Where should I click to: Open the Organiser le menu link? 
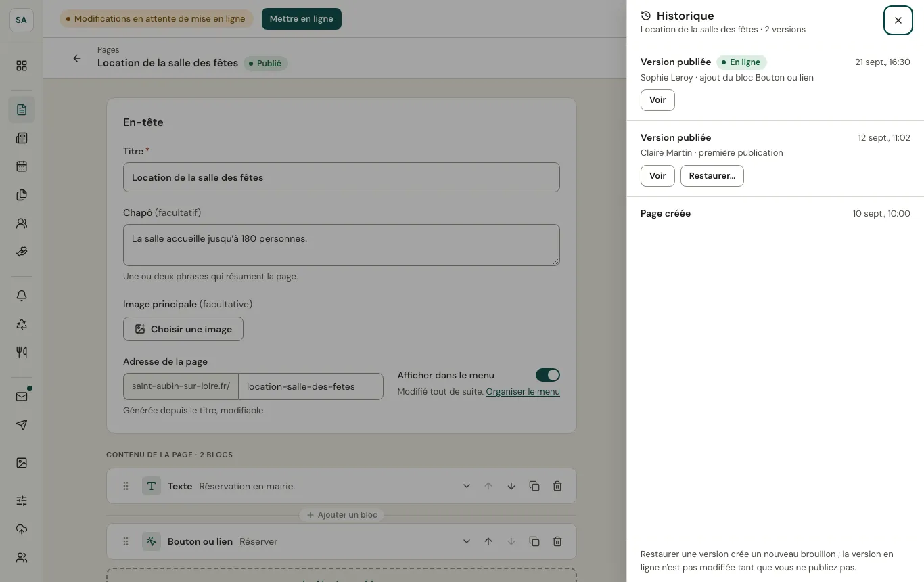tap(523, 391)
